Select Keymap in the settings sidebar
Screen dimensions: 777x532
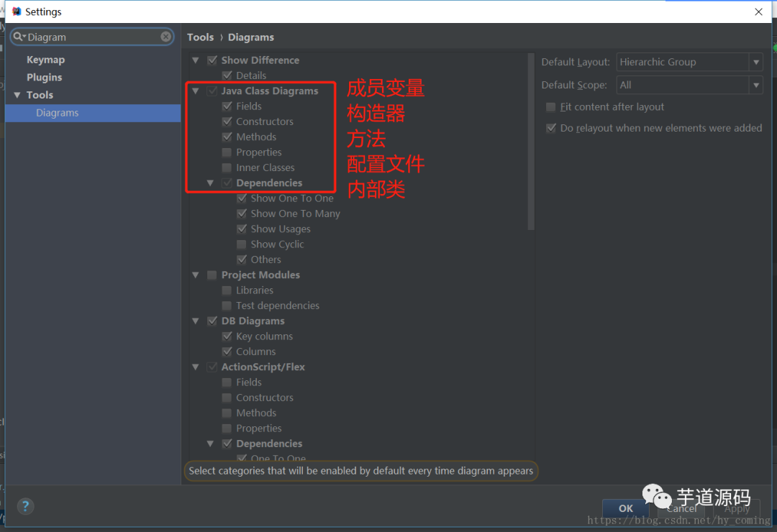tap(45, 60)
